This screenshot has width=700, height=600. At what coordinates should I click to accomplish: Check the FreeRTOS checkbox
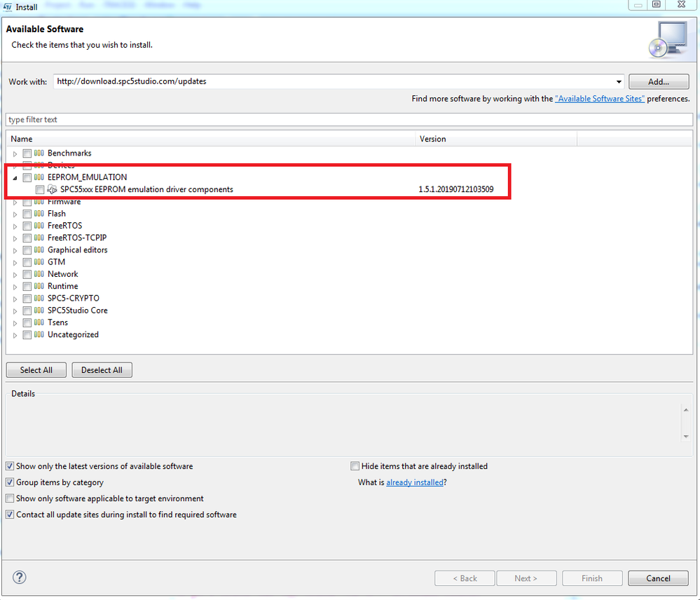(x=27, y=226)
